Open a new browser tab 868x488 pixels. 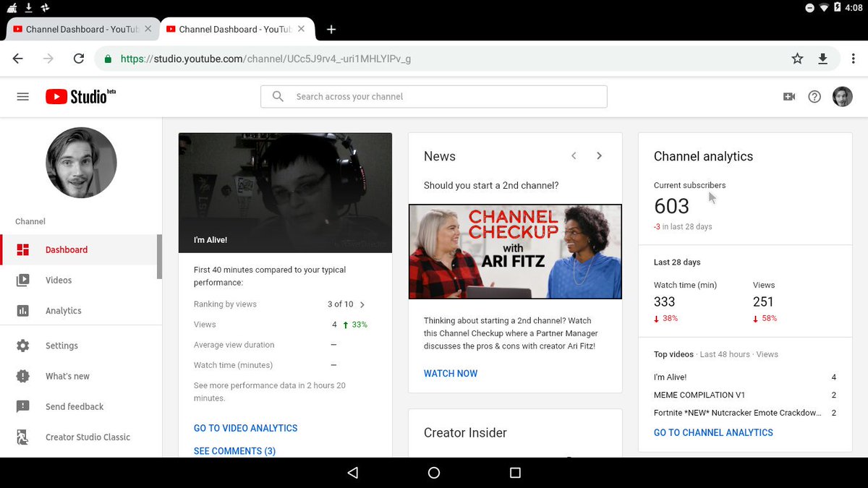point(331,30)
